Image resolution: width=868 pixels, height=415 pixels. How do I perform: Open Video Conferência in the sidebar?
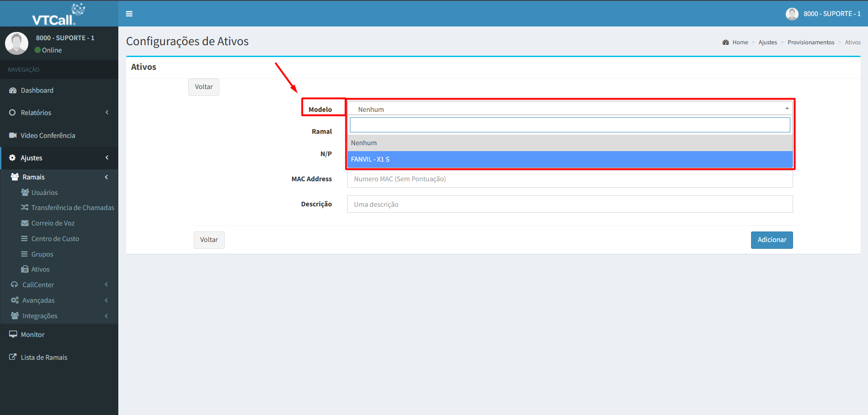(x=48, y=136)
